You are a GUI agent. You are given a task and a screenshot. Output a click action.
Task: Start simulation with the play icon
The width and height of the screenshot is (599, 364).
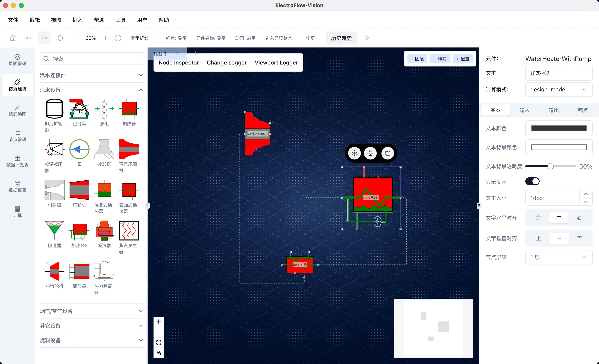pos(367,38)
